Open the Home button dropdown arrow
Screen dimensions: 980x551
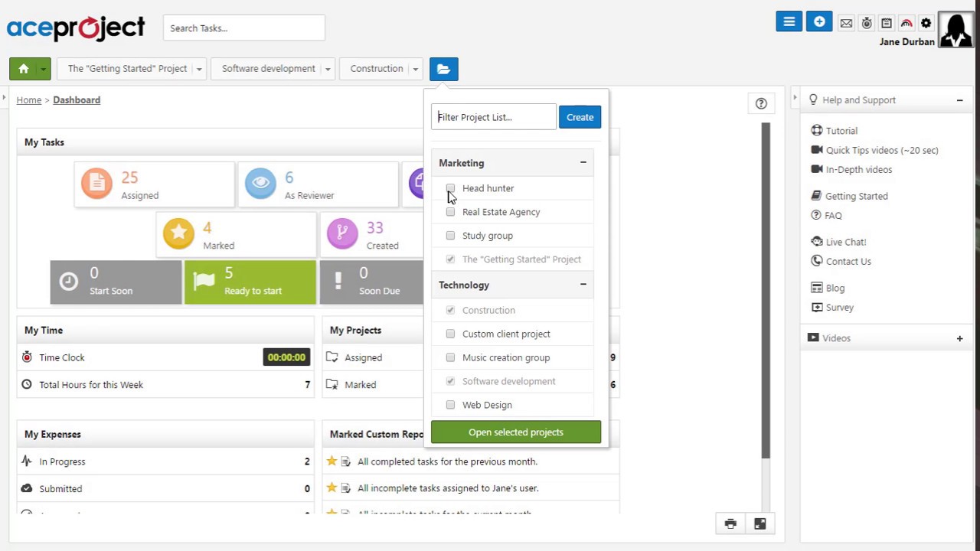[44, 69]
